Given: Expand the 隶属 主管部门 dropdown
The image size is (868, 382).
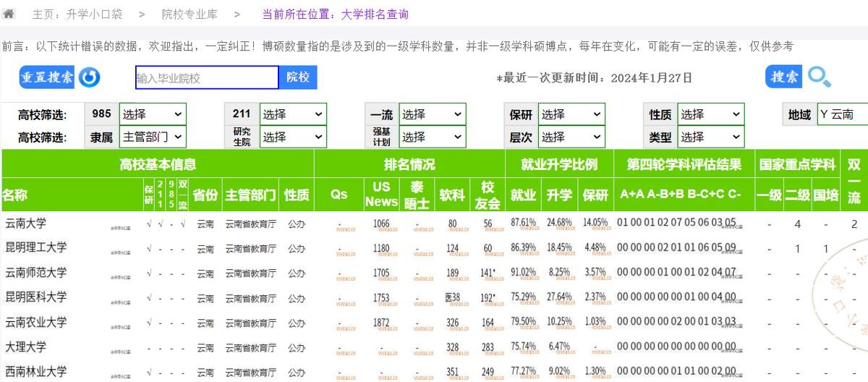Looking at the screenshot, I should coord(152,137).
